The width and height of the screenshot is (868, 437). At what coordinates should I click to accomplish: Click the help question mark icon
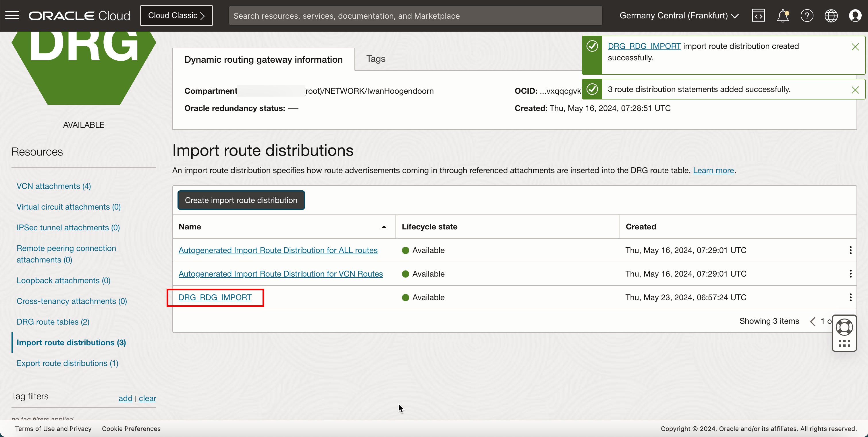point(806,15)
